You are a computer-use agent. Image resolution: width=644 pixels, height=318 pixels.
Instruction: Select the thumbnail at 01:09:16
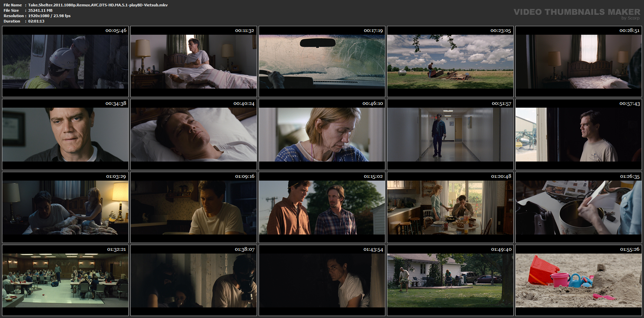pos(194,207)
